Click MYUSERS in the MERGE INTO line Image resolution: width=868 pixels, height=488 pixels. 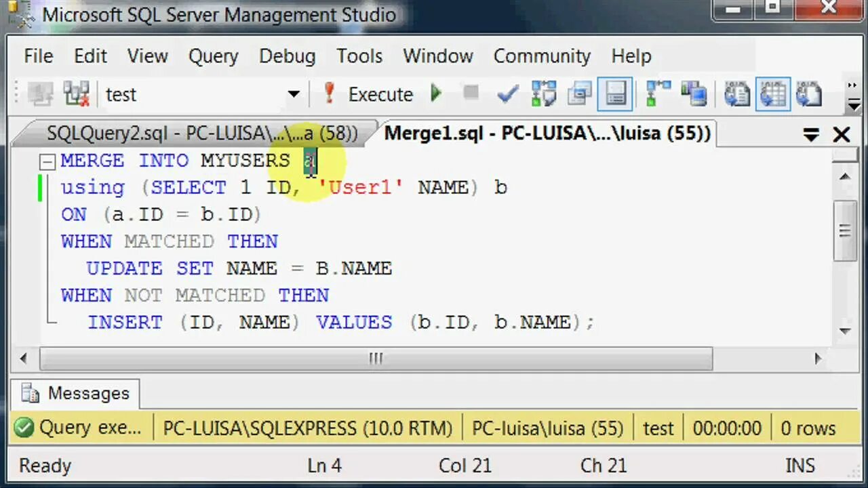point(245,161)
